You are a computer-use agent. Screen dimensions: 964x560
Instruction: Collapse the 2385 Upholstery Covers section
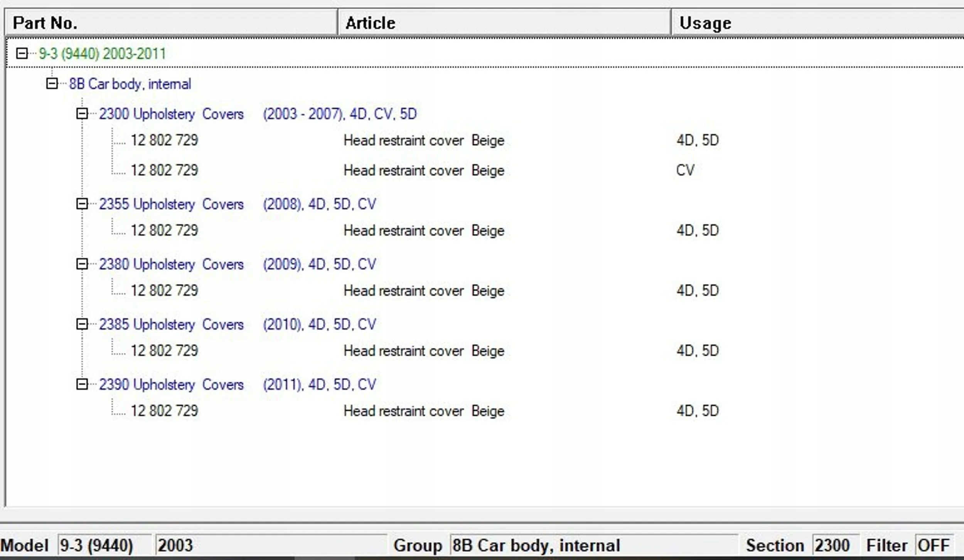tap(82, 324)
